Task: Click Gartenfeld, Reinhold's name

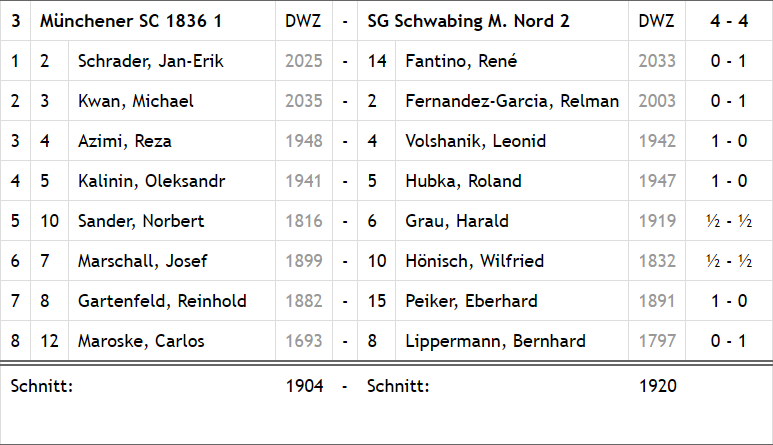Action: tap(162, 301)
